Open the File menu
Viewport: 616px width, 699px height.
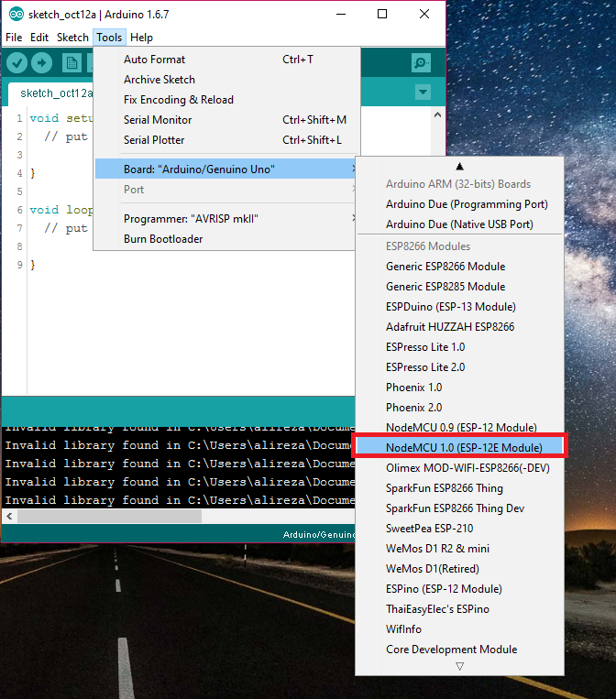click(14, 38)
